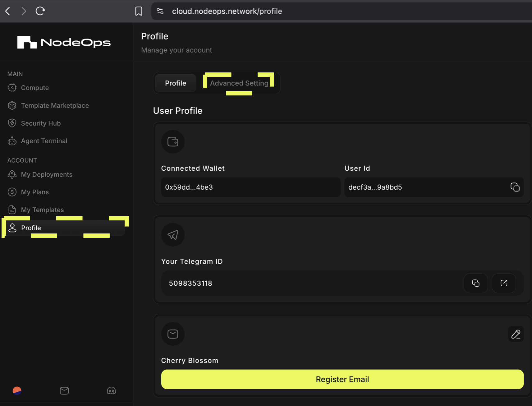Select the Profile tab
This screenshot has width=532, height=406.
[175, 83]
